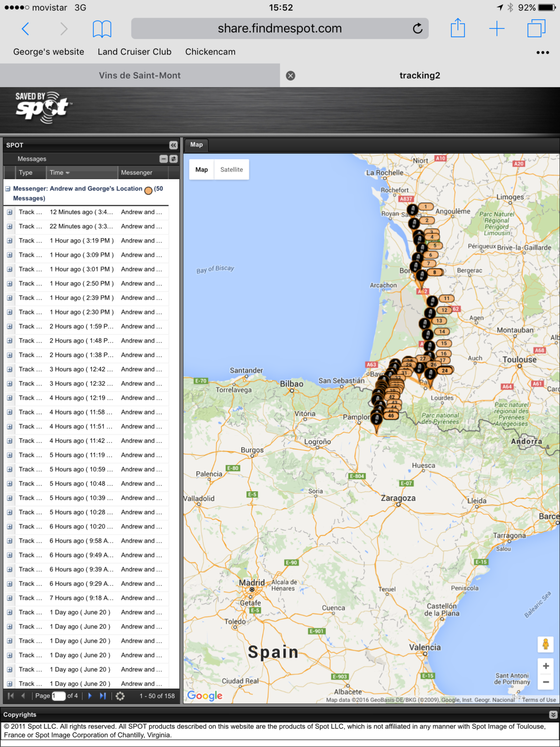Go to first page of messages
The width and height of the screenshot is (560, 747).
[11, 696]
